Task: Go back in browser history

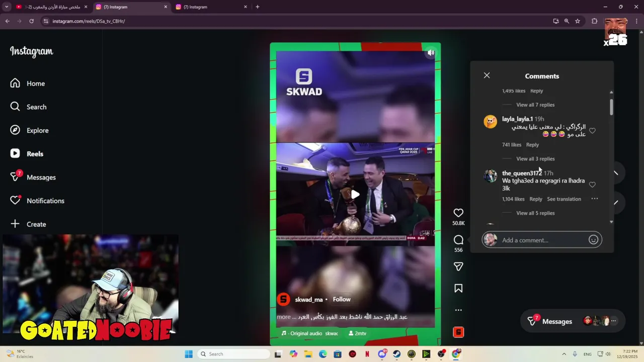Action: tap(7, 21)
